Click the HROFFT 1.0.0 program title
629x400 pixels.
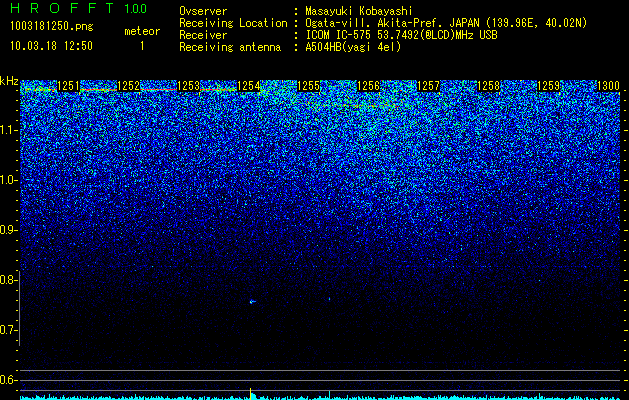coord(79,8)
